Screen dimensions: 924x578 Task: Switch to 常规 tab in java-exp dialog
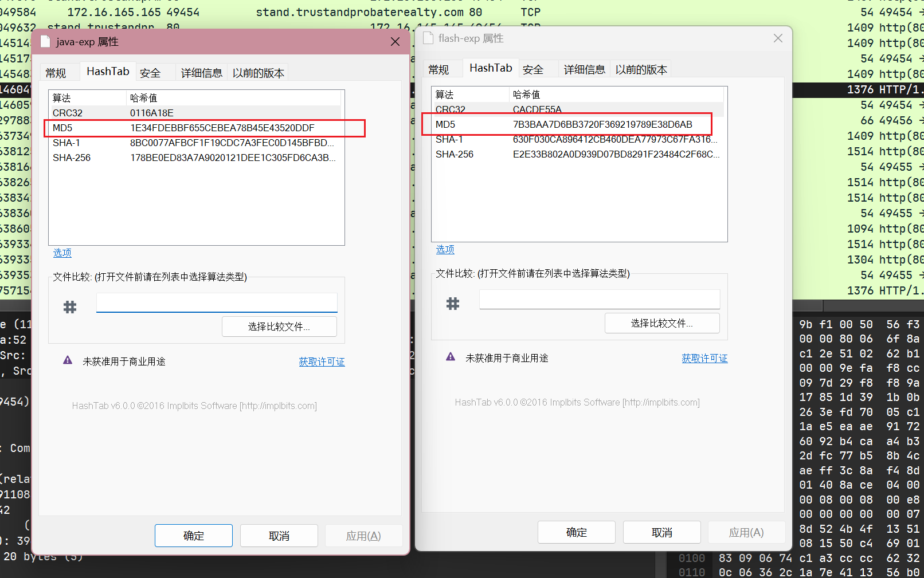coord(56,73)
